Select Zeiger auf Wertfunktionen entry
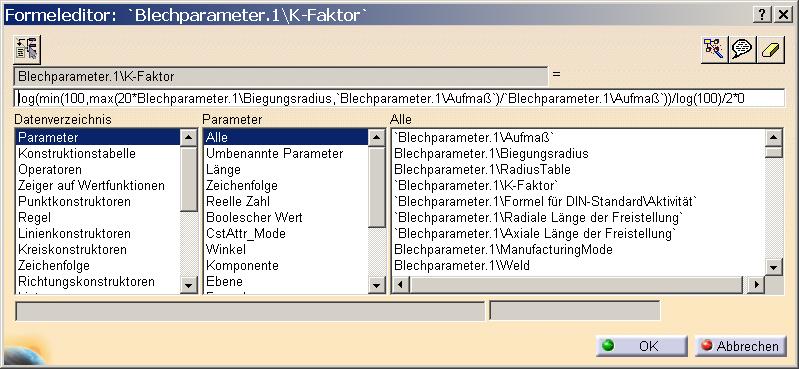Viewport: 799px width, 369px height. pos(98,186)
